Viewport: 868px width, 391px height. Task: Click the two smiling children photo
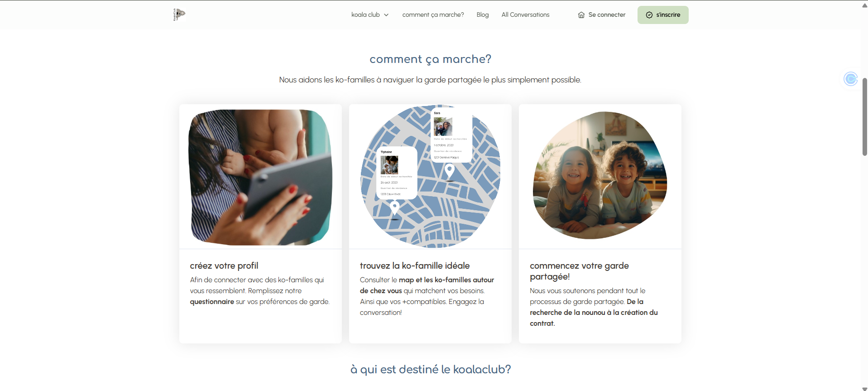click(600, 175)
